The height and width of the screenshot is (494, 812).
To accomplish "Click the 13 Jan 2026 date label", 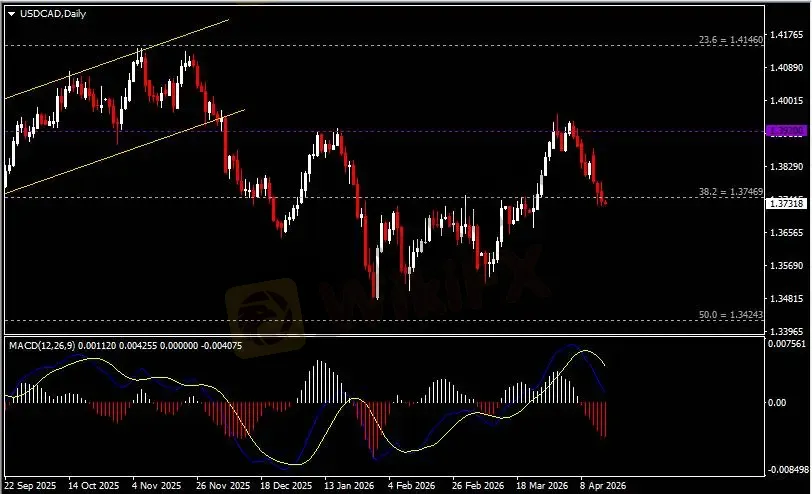I will click(349, 486).
